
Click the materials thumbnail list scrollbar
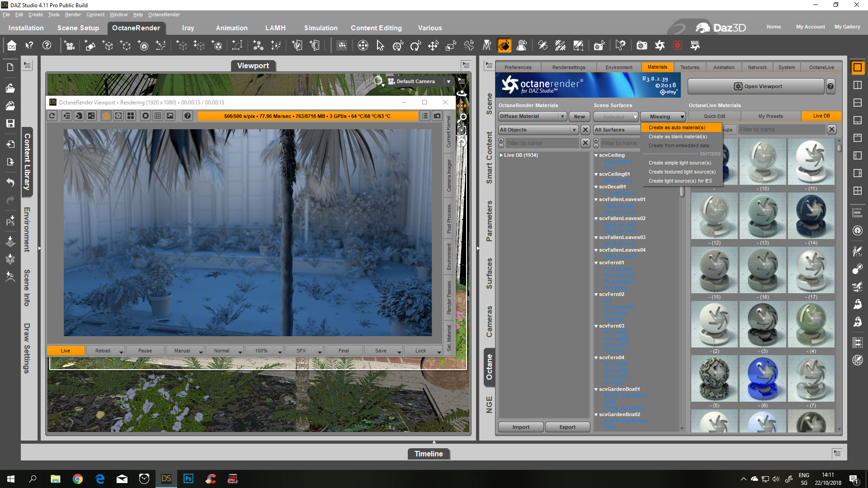pyautogui.click(x=839, y=285)
